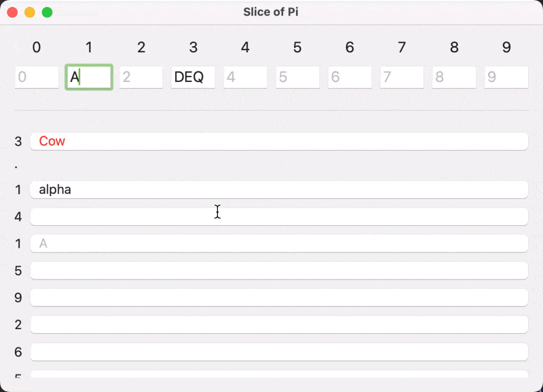
Task: Click the top input field with placeholder 9
Action: tap(506, 77)
